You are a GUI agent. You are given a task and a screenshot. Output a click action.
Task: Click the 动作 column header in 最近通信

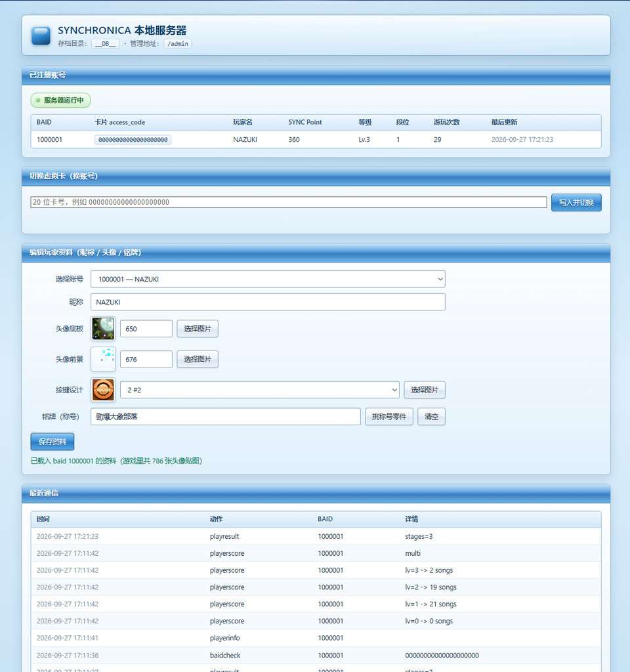216,519
